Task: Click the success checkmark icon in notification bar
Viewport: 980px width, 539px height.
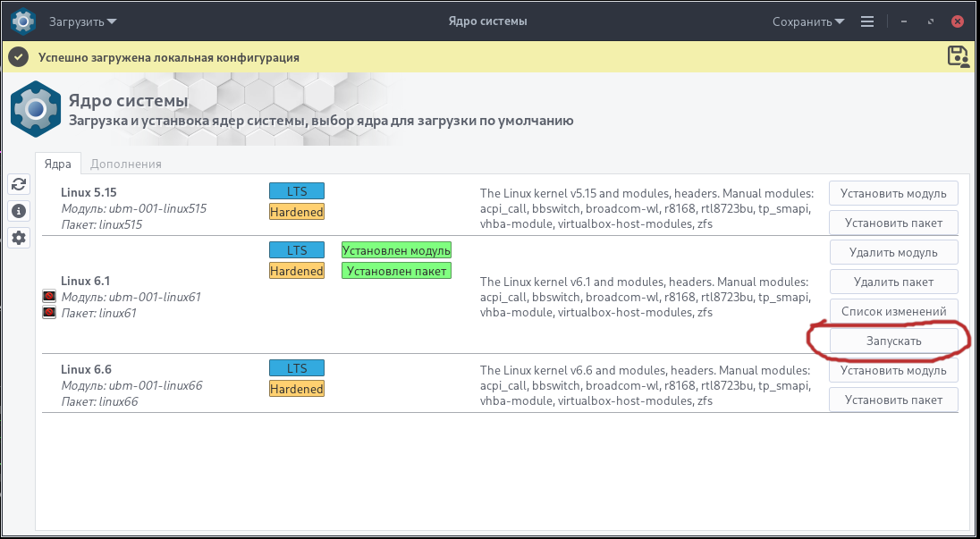Action: (x=19, y=57)
